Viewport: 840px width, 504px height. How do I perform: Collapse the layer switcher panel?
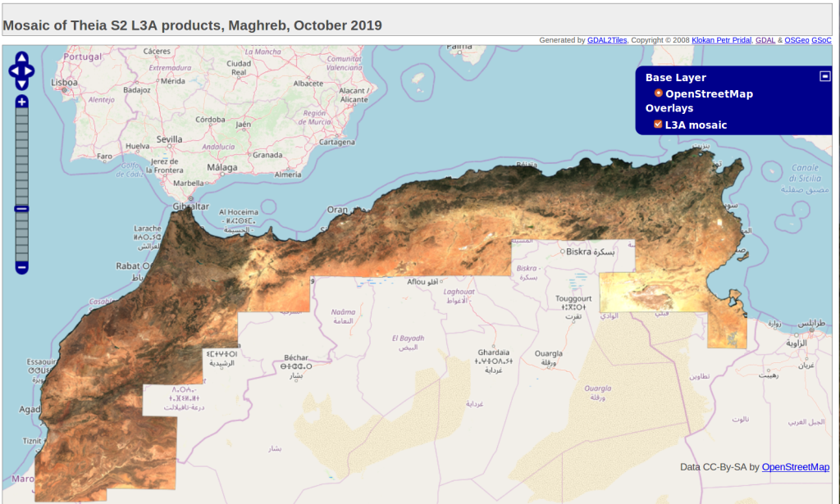click(825, 76)
